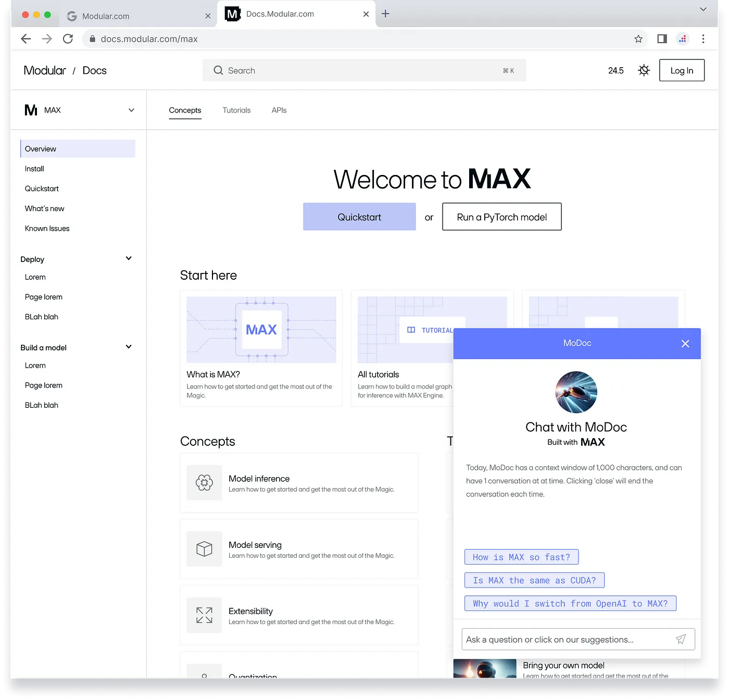
Task: Select Overview in the sidebar
Action: coord(78,149)
